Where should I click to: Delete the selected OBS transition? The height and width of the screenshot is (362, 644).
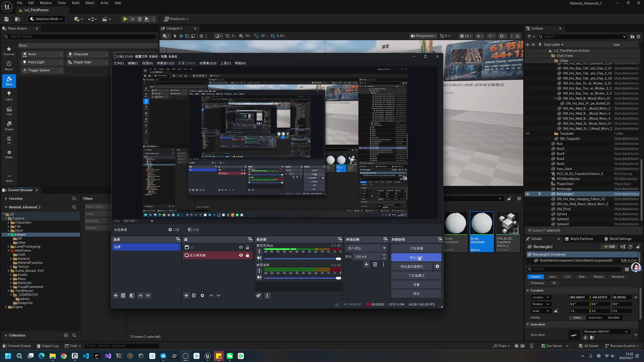tap(375, 264)
